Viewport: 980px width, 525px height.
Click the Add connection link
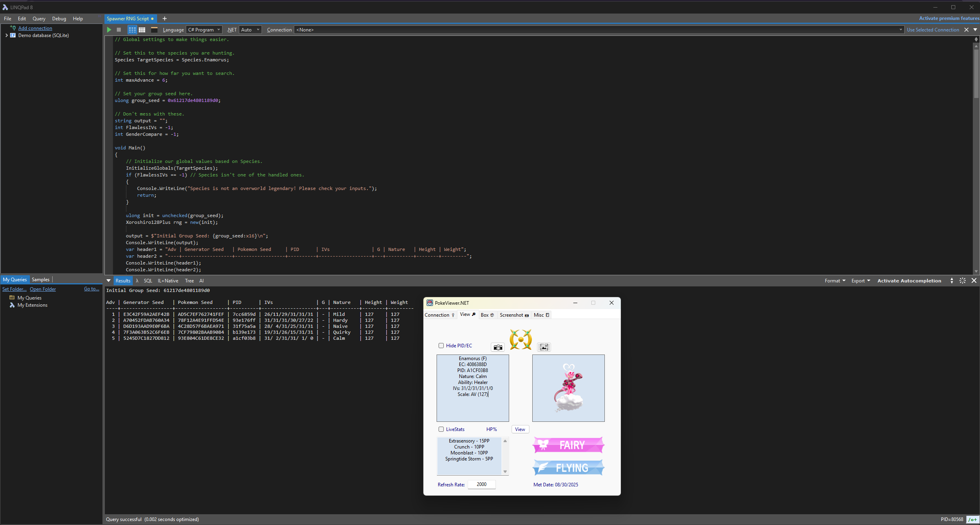(x=35, y=28)
